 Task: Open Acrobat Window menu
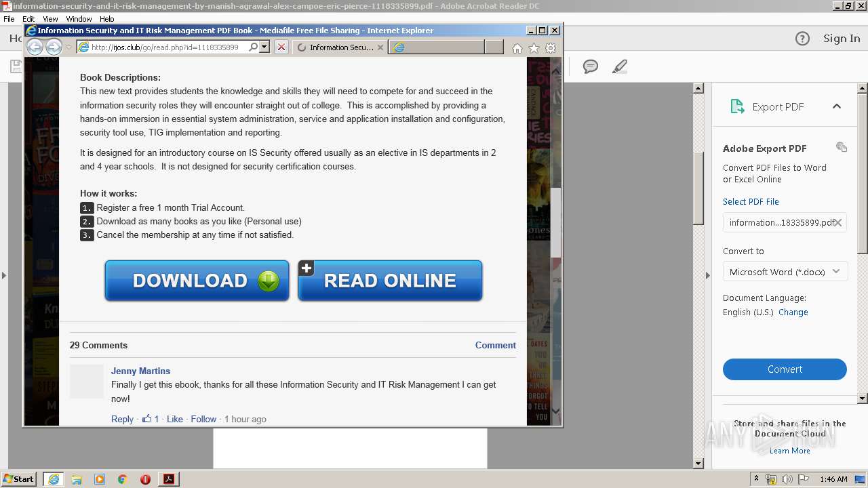79,19
